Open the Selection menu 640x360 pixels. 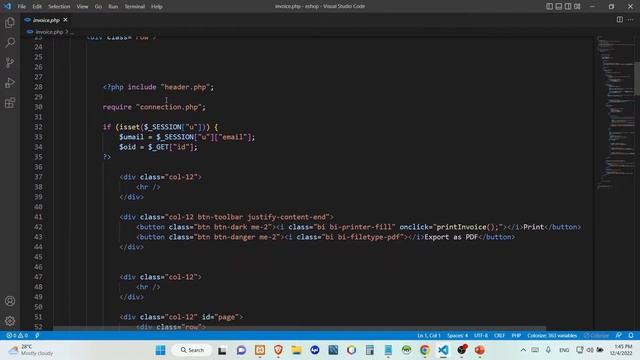(x=59, y=7)
